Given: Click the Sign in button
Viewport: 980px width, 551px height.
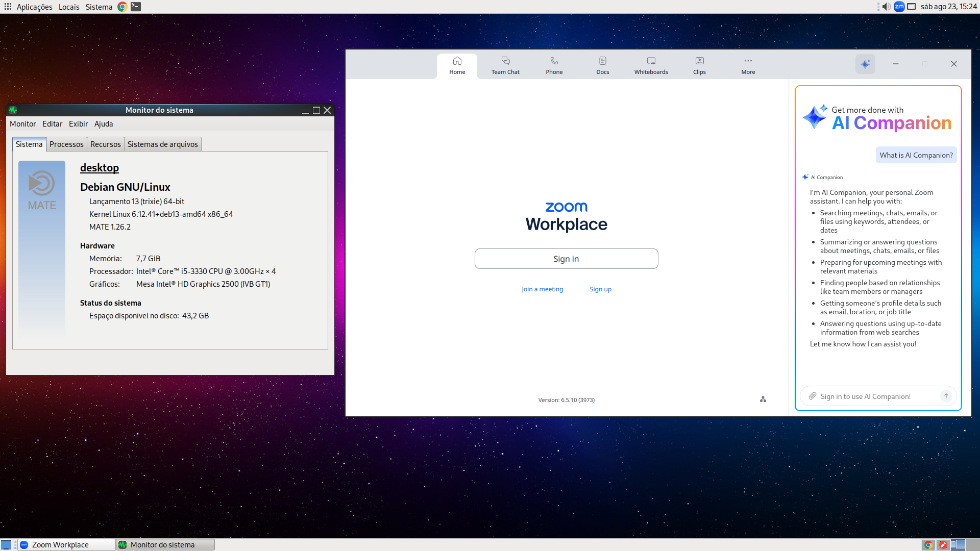Looking at the screenshot, I should 566,259.
